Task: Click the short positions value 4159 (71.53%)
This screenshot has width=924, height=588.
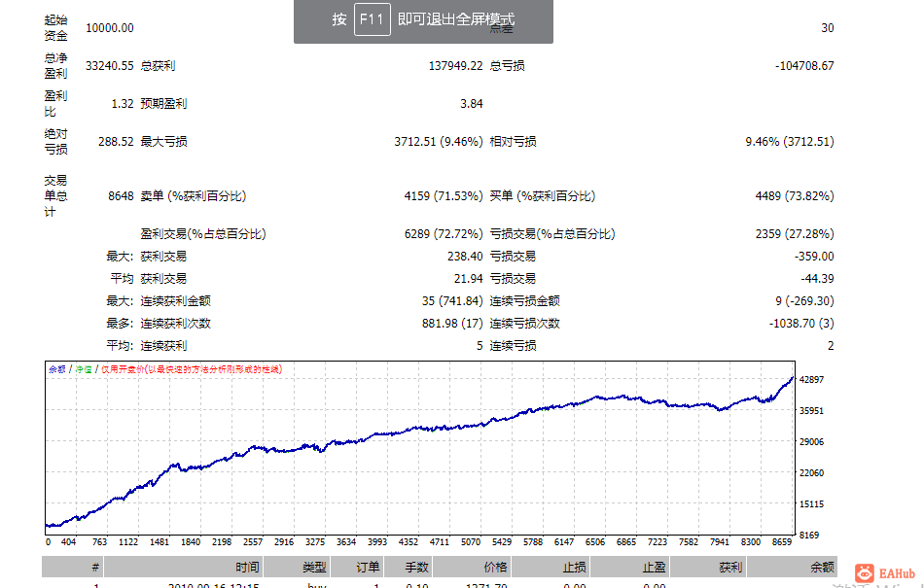Action: tap(444, 196)
